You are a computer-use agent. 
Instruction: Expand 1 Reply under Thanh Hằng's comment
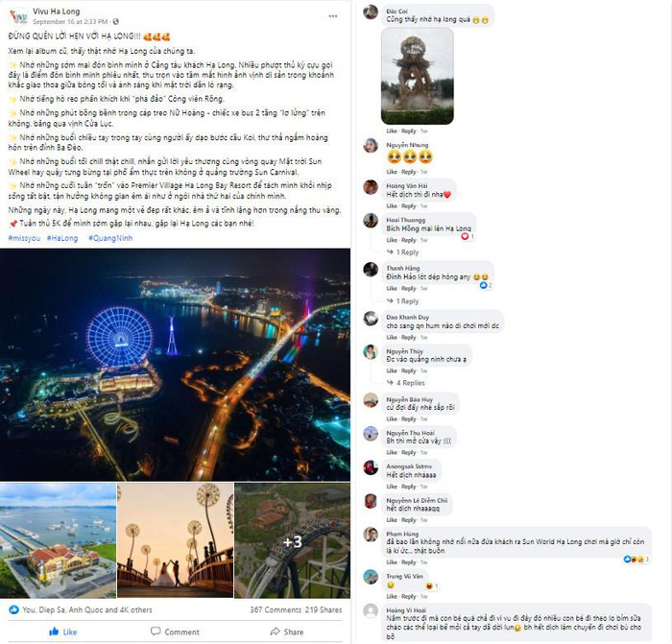tap(403, 301)
